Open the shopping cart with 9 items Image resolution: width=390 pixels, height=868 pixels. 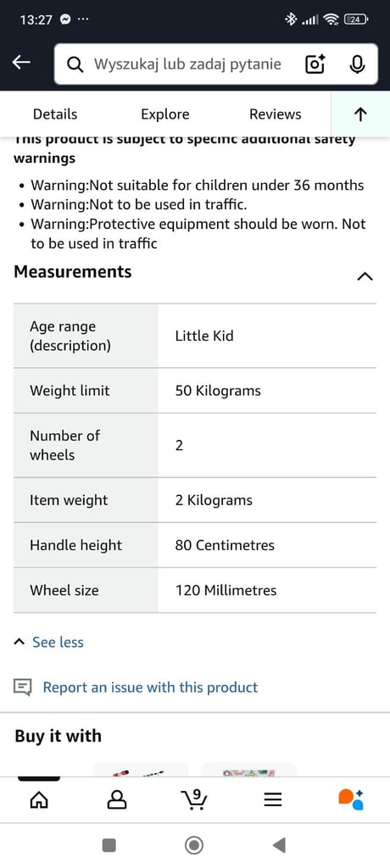[194, 798]
